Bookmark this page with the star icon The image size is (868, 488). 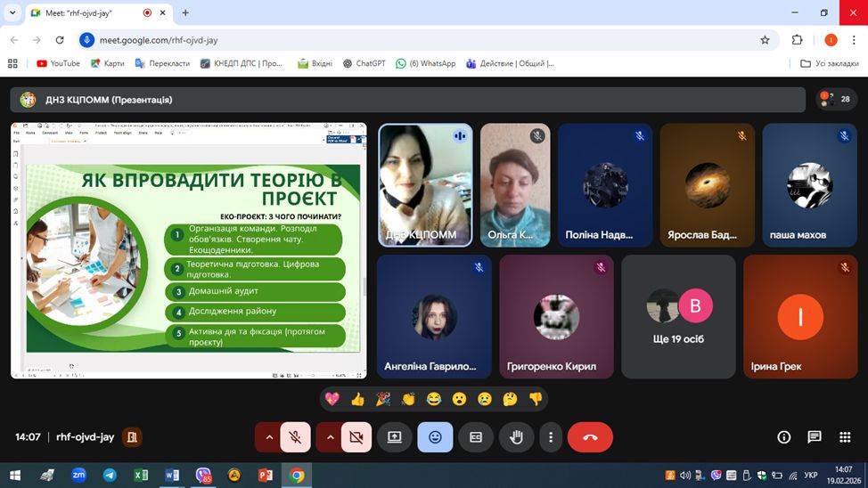[765, 40]
